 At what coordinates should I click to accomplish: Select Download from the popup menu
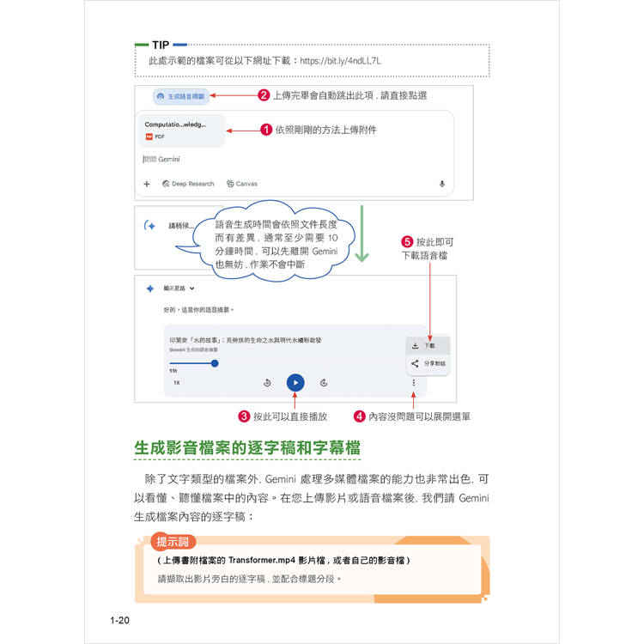[x=428, y=346]
